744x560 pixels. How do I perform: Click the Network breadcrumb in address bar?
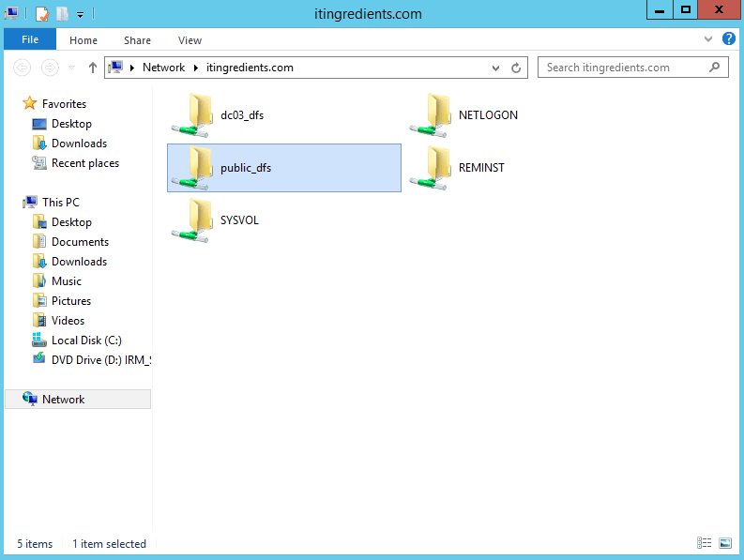163,68
